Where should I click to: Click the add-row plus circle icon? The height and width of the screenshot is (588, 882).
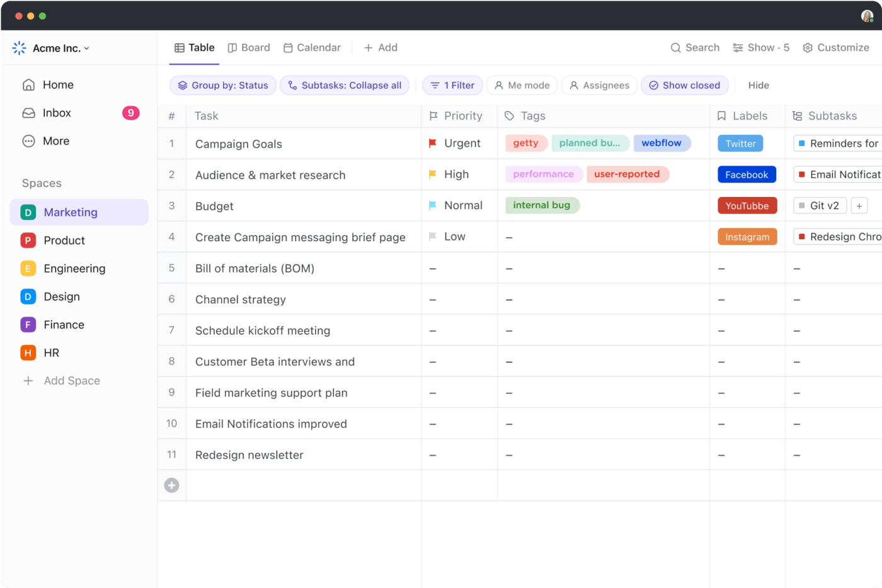pyautogui.click(x=171, y=485)
